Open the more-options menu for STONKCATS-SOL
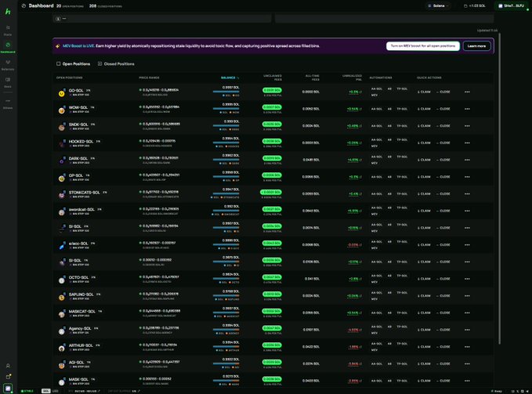 [467, 194]
